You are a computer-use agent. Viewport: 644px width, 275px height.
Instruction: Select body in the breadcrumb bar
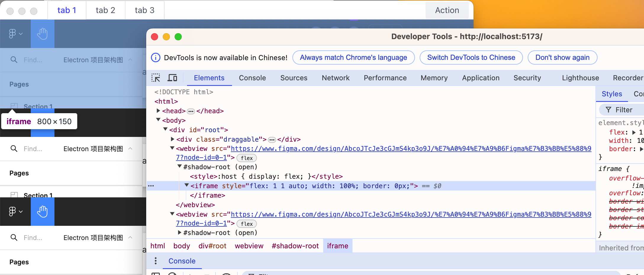point(181,246)
